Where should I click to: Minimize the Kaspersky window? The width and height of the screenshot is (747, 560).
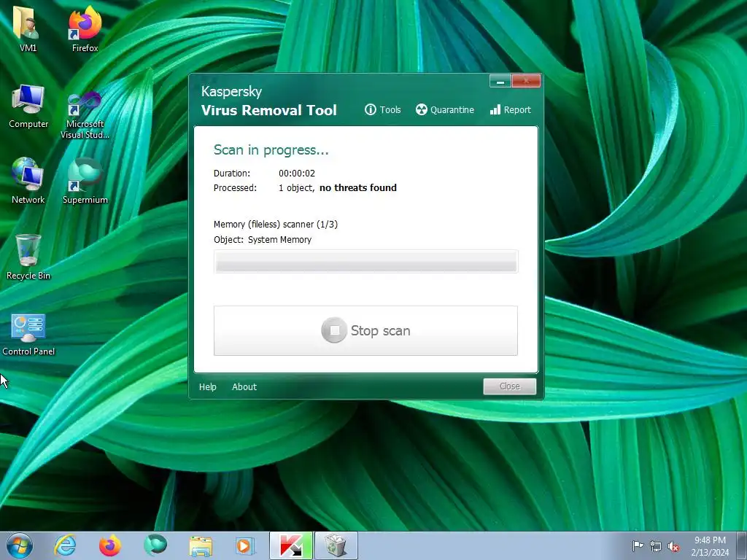coord(500,82)
